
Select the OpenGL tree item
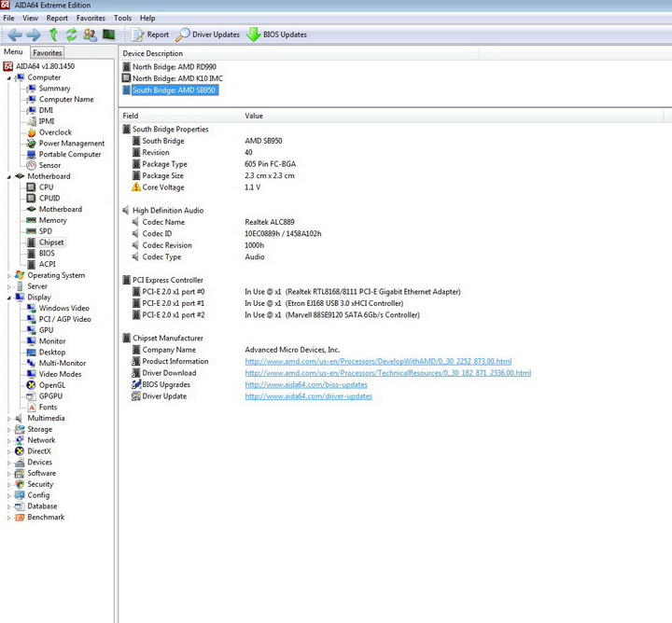pyautogui.click(x=52, y=385)
